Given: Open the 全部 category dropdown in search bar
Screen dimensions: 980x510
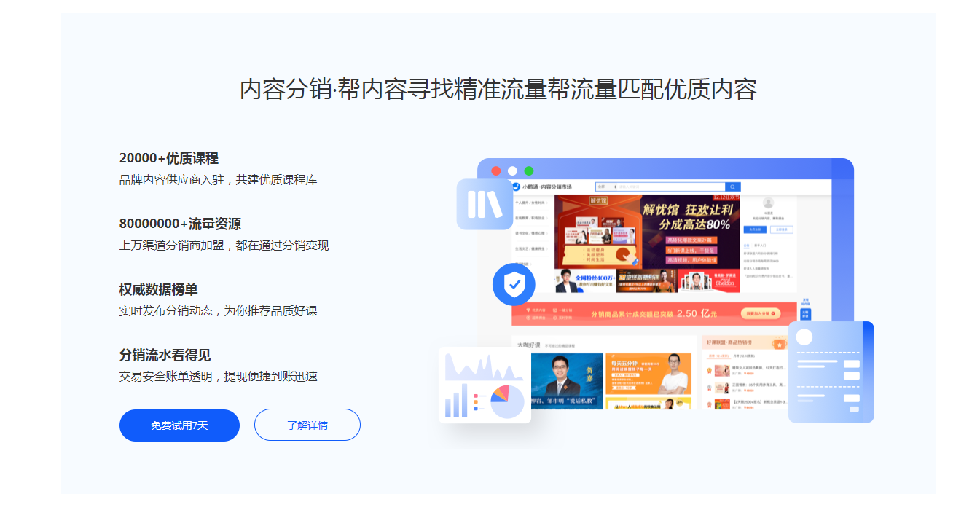Looking at the screenshot, I should point(605,187).
